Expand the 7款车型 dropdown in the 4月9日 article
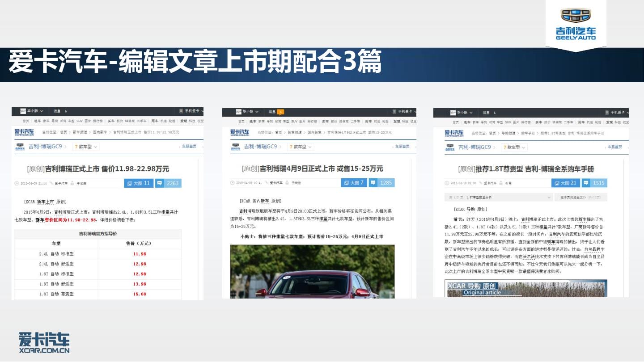 [x=301, y=147]
